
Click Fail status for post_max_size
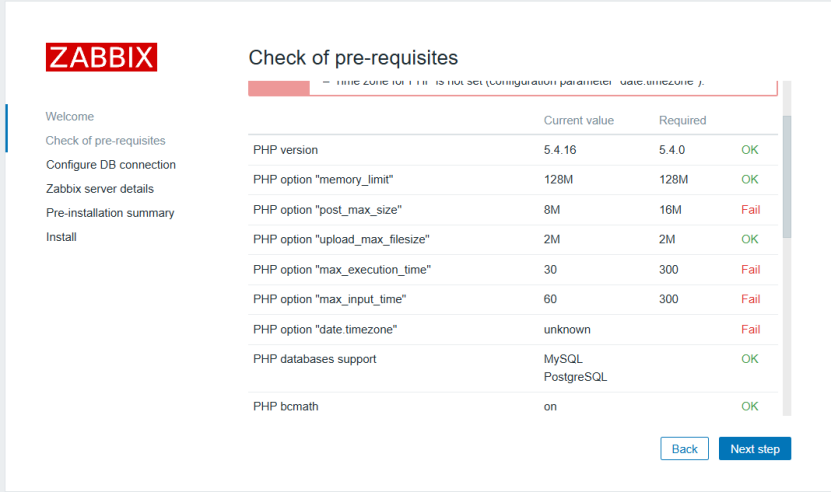coord(750,210)
